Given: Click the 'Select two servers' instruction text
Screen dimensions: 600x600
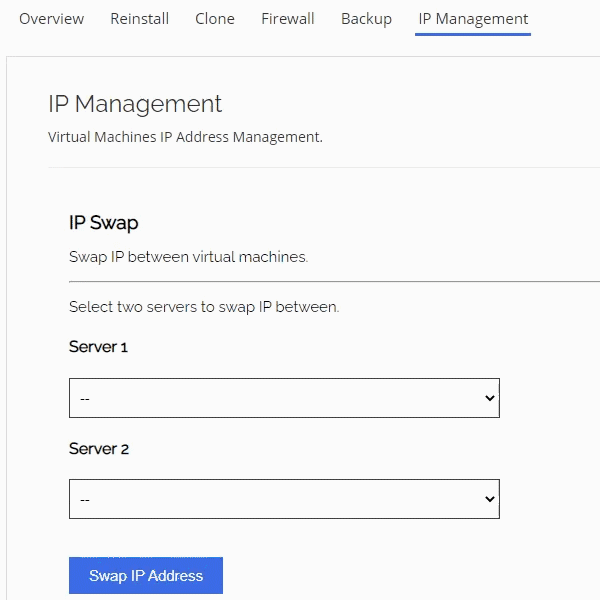Looking at the screenshot, I should 204,307.
